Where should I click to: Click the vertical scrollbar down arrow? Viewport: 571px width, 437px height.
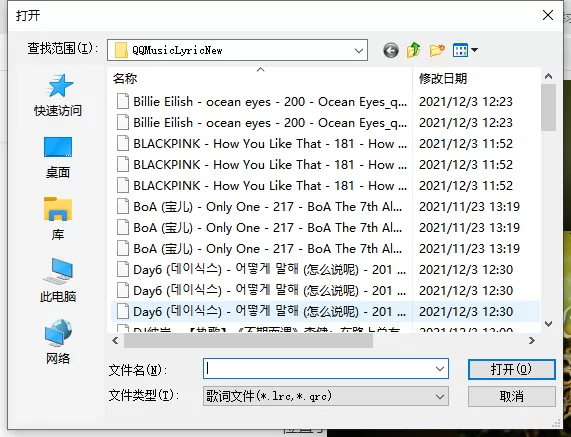click(x=548, y=323)
